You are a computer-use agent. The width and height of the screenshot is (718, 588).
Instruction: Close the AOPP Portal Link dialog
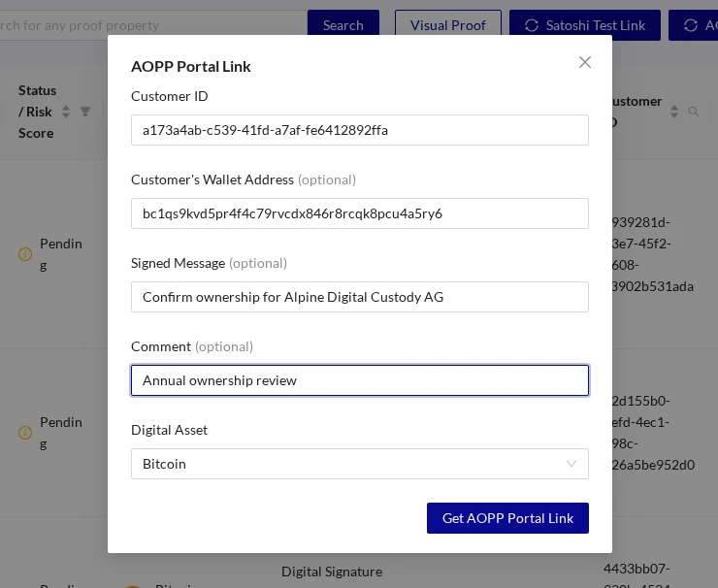point(585,62)
